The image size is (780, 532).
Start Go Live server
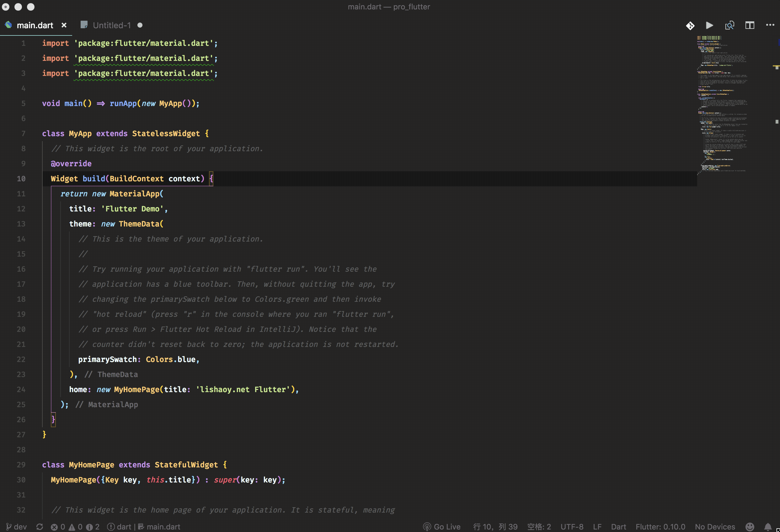pos(442,527)
